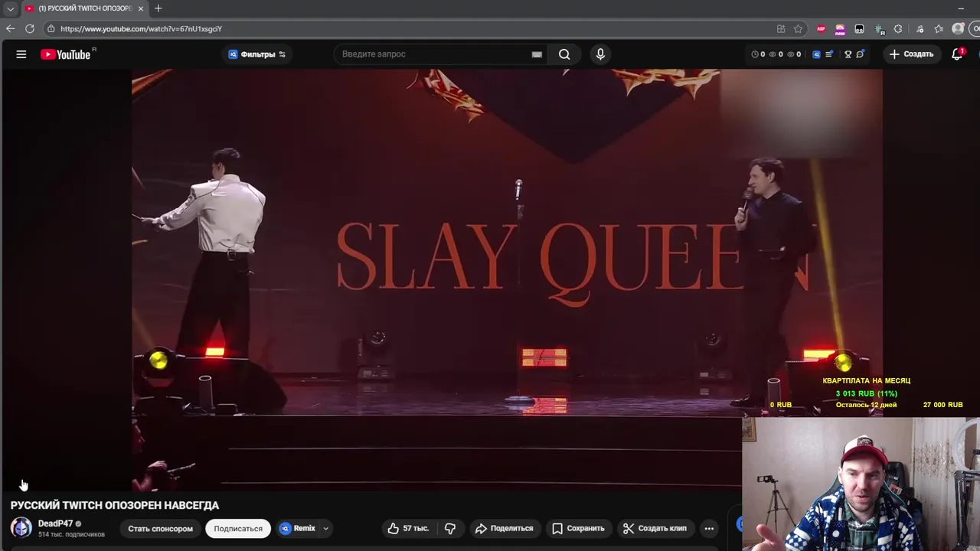Go to YouTube home via logo
This screenshot has height=551, width=980.
pyautogui.click(x=66, y=54)
